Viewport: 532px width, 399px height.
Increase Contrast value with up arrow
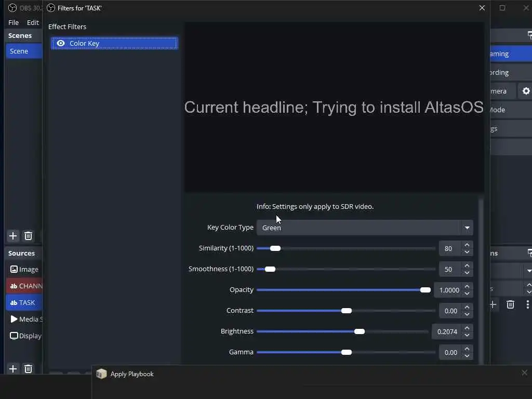click(467, 307)
